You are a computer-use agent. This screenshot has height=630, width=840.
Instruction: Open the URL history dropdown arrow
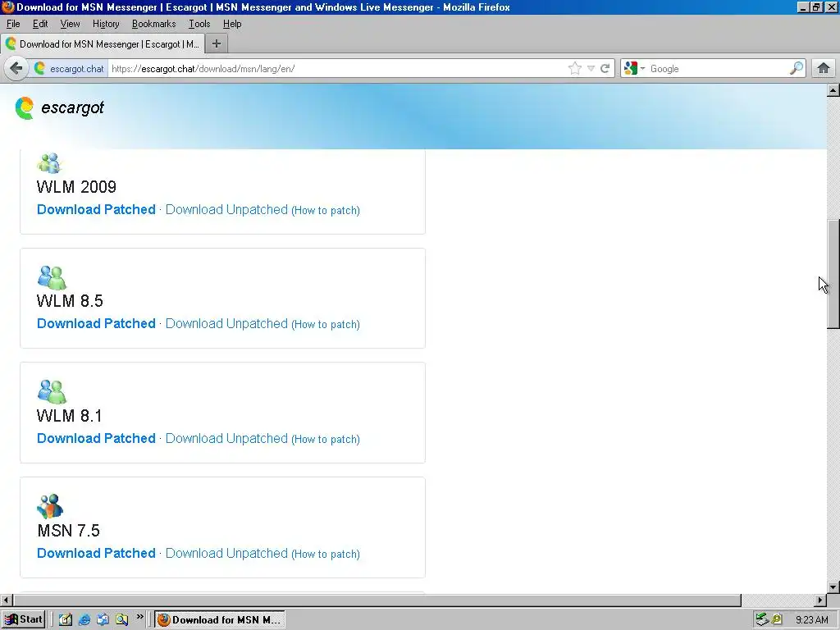(x=591, y=69)
